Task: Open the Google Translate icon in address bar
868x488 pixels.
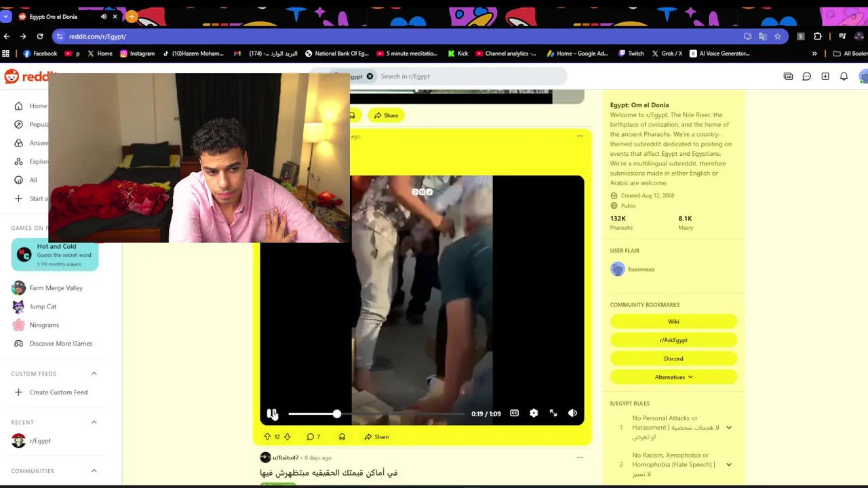Action: (x=763, y=37)
